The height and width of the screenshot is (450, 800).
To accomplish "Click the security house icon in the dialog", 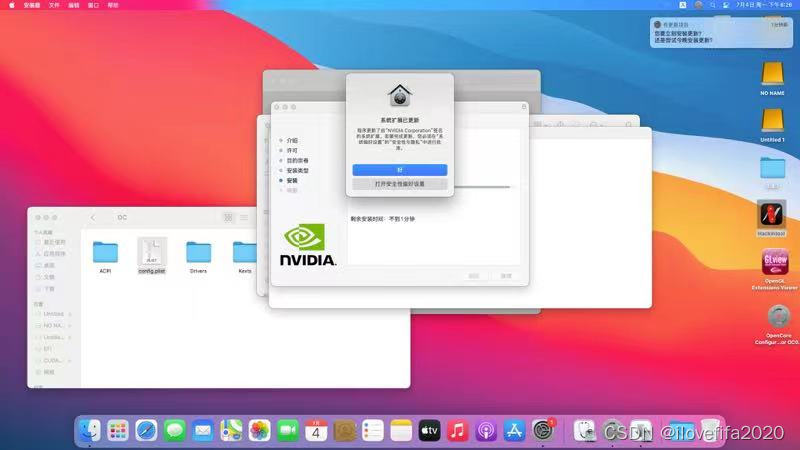I will (399, 95).
